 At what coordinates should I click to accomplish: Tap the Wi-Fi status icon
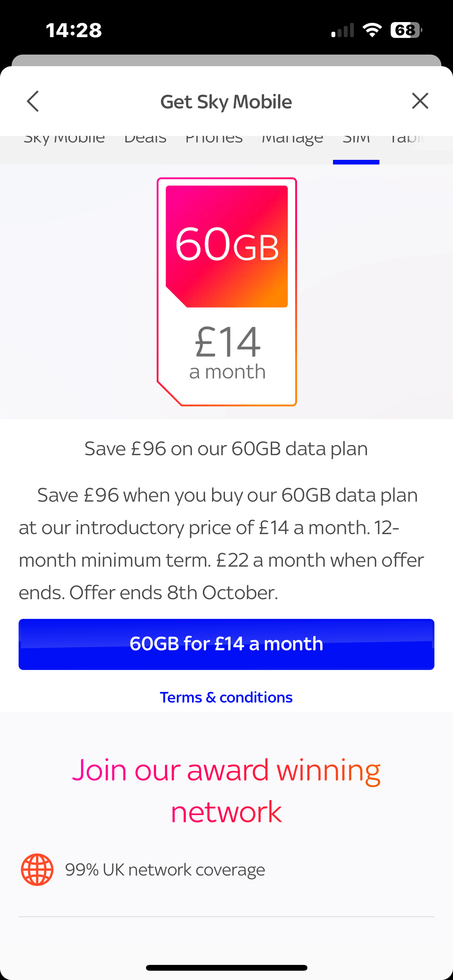click(x=372, y=30)
